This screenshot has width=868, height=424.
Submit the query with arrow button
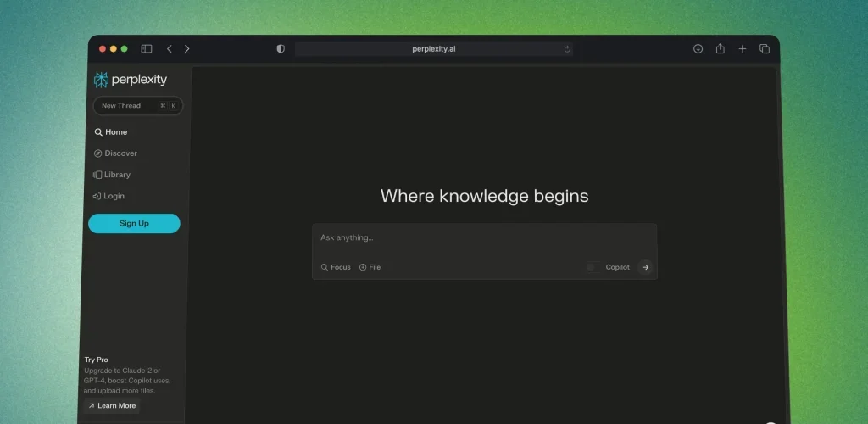(645, 267)
